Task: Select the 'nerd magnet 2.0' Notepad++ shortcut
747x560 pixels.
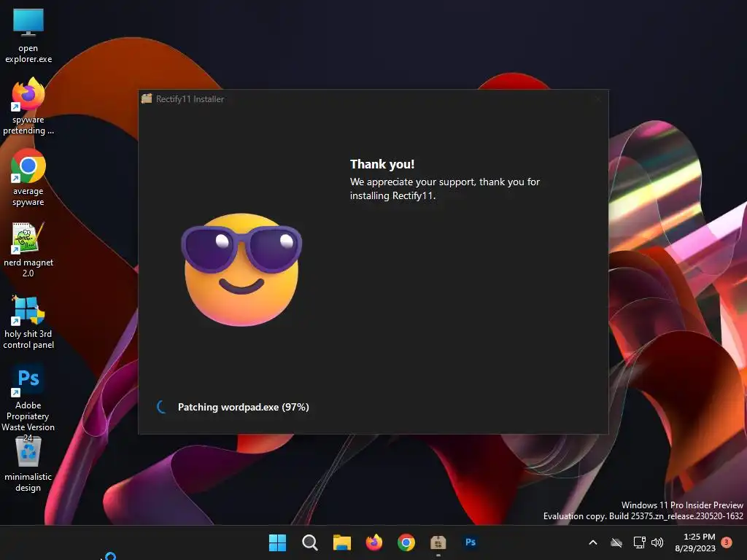Action: coord(28,249)
